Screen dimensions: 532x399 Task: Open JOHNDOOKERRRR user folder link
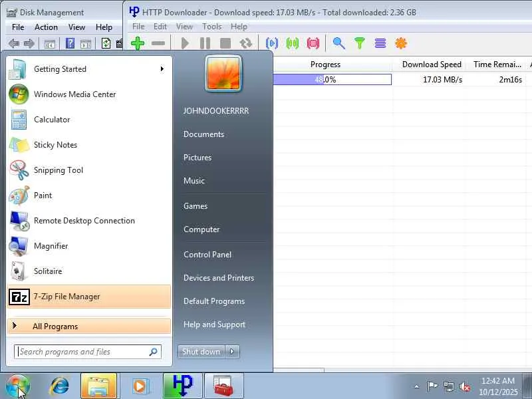coord(216,111)
